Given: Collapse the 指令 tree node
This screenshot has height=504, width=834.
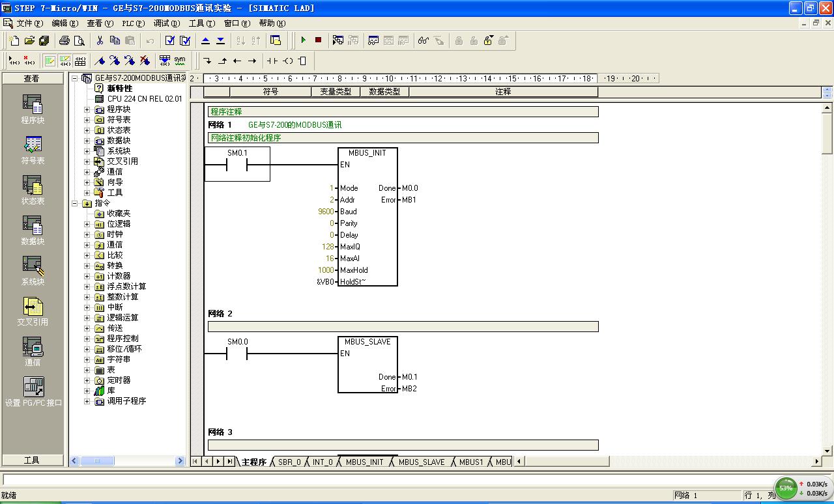Looking at the screenshot, I should [x=75, y=203].
